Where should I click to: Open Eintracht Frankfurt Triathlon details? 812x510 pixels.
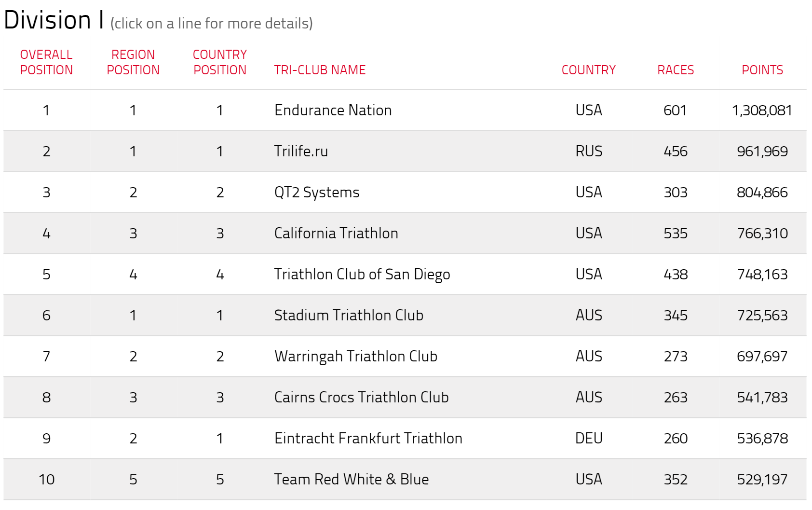(x=405, y=438)
